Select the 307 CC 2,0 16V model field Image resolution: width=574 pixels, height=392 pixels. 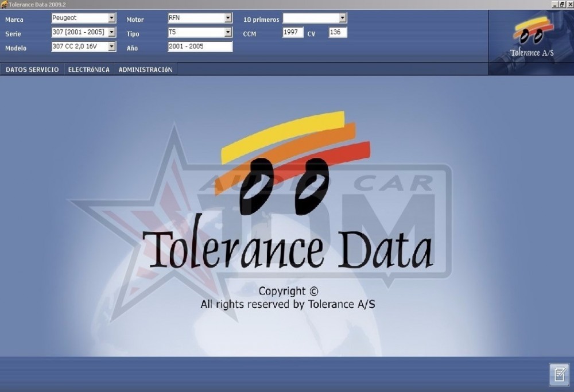pyautogui.click(x=83, y=46)
